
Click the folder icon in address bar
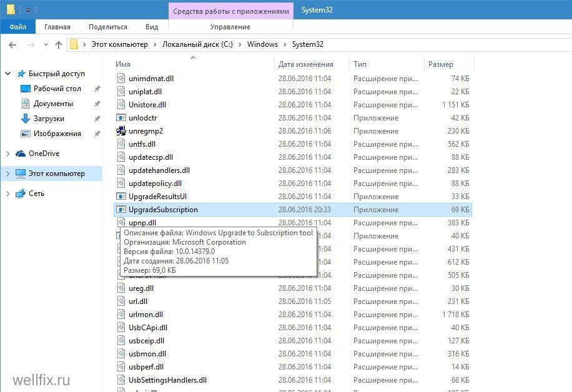pyautogui.click(x=74, y=44)
